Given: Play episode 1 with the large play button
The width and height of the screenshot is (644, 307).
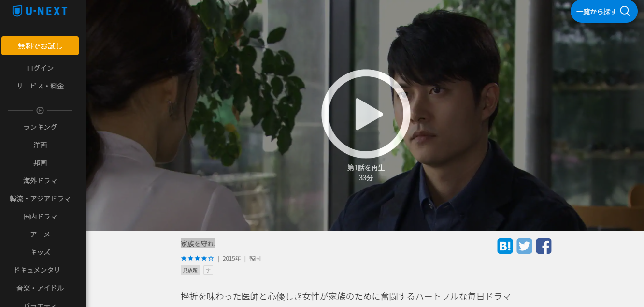Looking at the screenshot, I should click(x=366, y=114).
